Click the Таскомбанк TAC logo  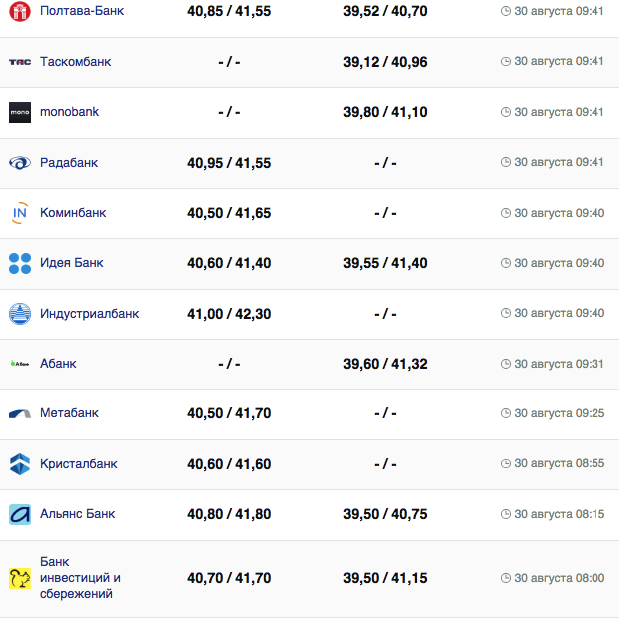click(20, 62)
